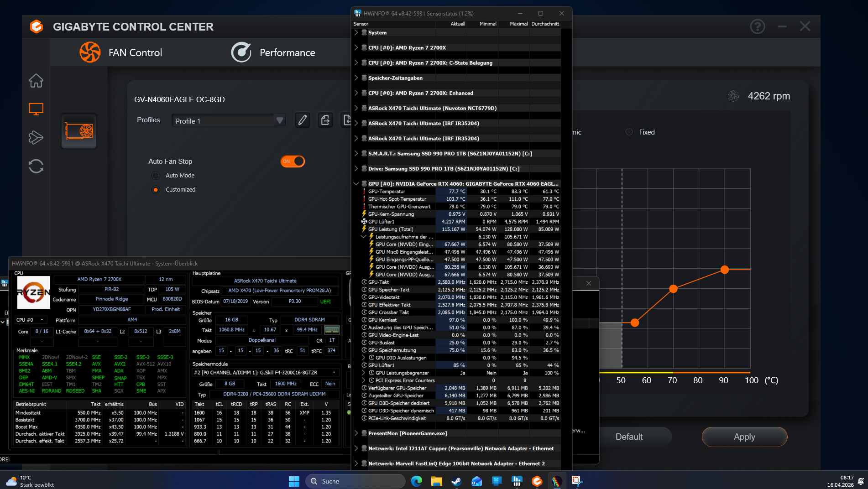Viewport: 868px width, 489px height.
Task: Expand the CPU C-State Belegung group
Action: point(356,63)
